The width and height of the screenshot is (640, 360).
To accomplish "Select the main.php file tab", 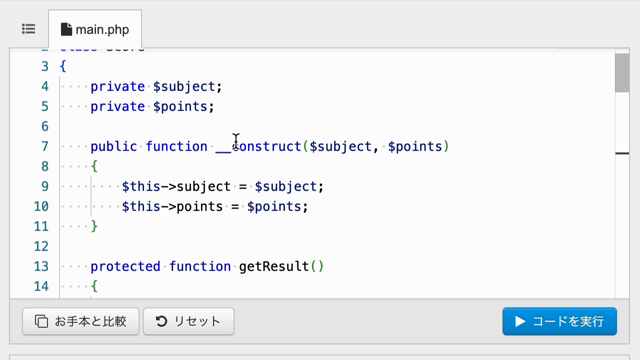I will coord(95,29).
